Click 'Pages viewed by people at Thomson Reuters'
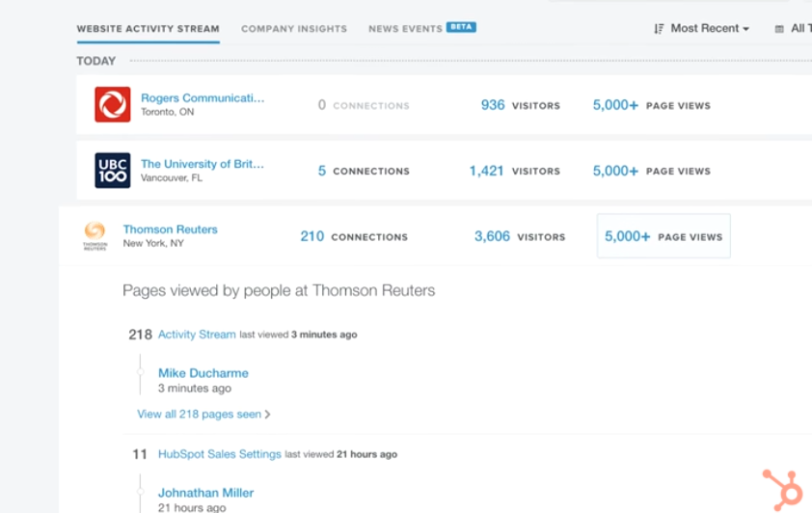Screen dimensions: 812x513 tap(279, 290)
